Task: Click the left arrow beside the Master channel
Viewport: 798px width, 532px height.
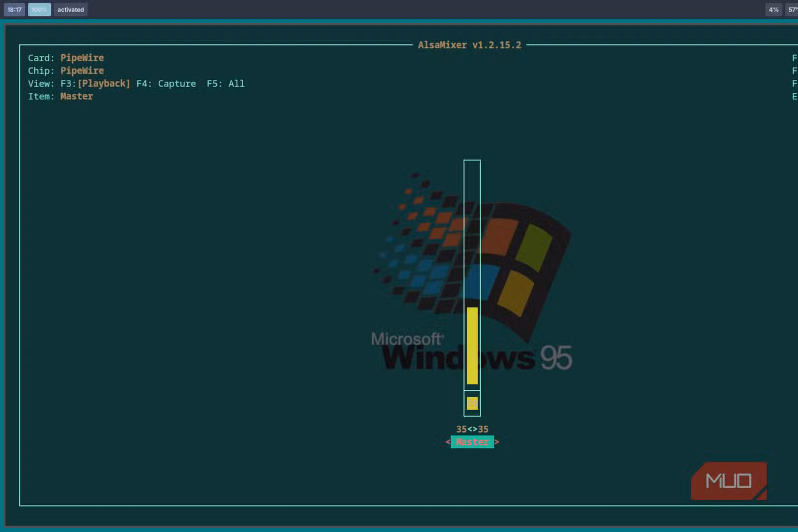Action: tap(447, 442)
